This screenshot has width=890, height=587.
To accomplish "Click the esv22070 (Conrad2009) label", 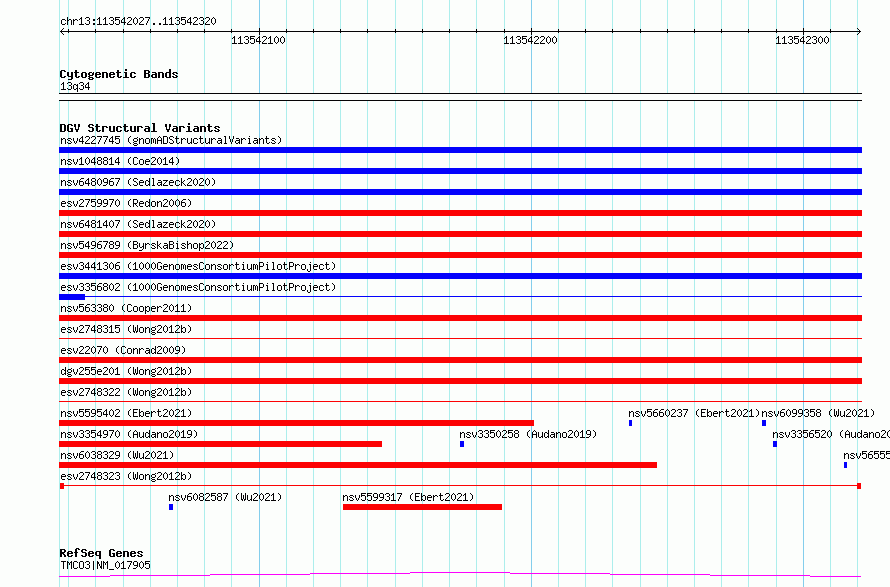I will coord(123,350).
